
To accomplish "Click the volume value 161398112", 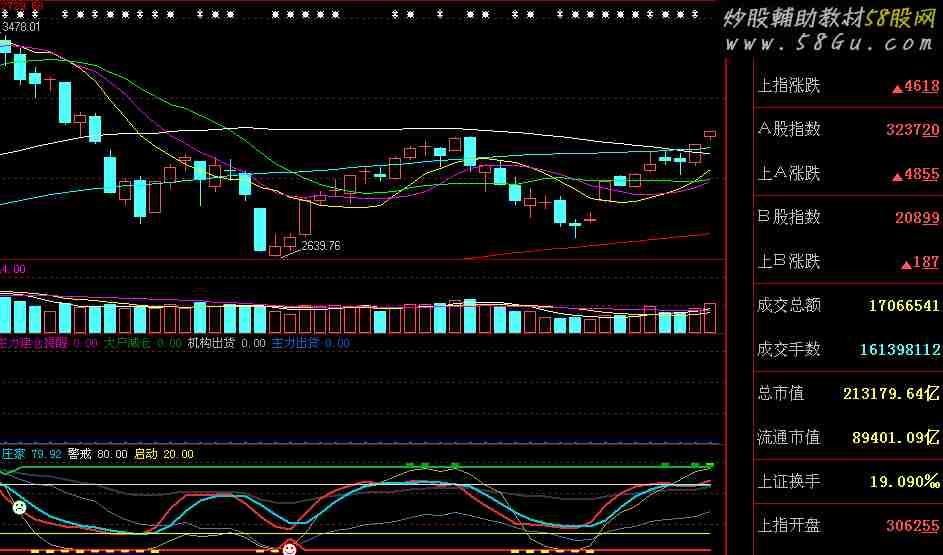I will click(x=900, y=349).
